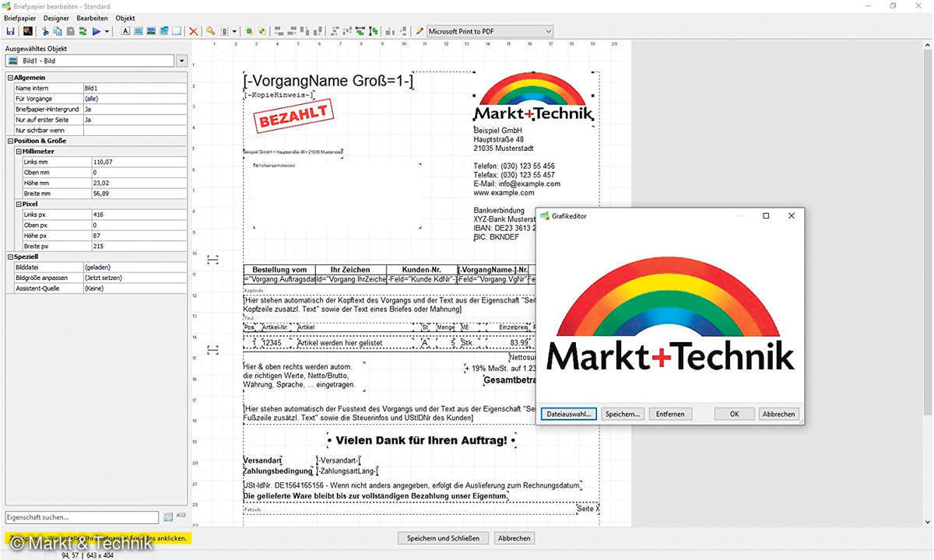
Task: Click the red X delete icon
Action: (x=194, y=31)
